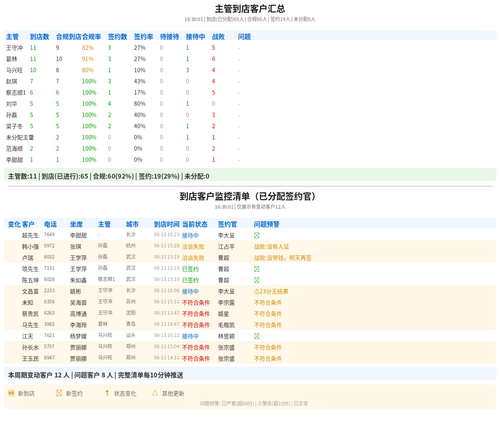Click the 战败 column header
This screenshot has height=426, width=500.
218,37
